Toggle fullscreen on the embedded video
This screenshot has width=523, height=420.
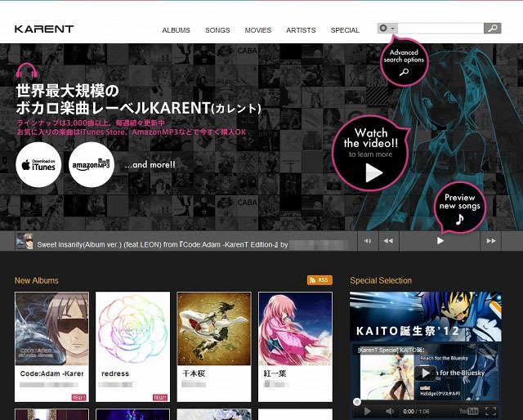(x=490, y=411)
